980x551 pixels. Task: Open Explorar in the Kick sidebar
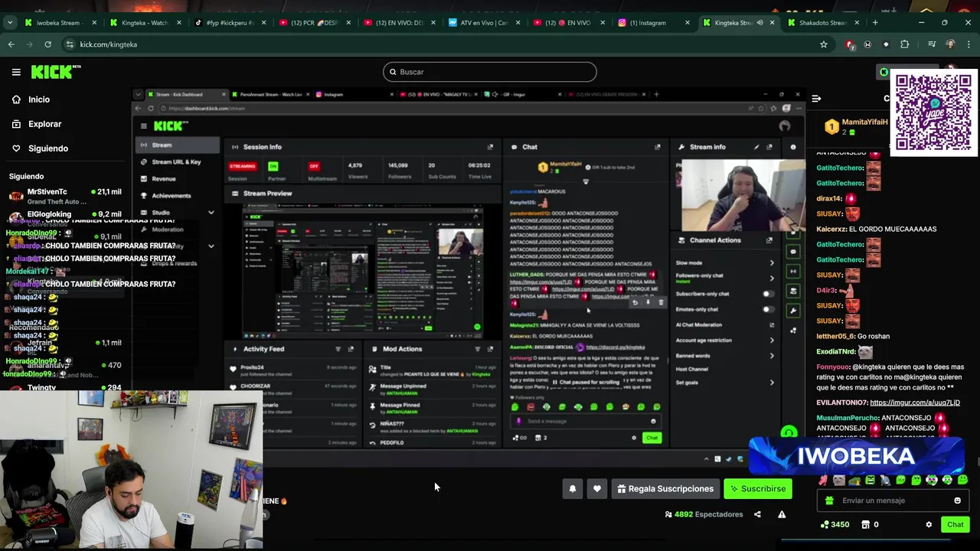(x=44, y=124)
